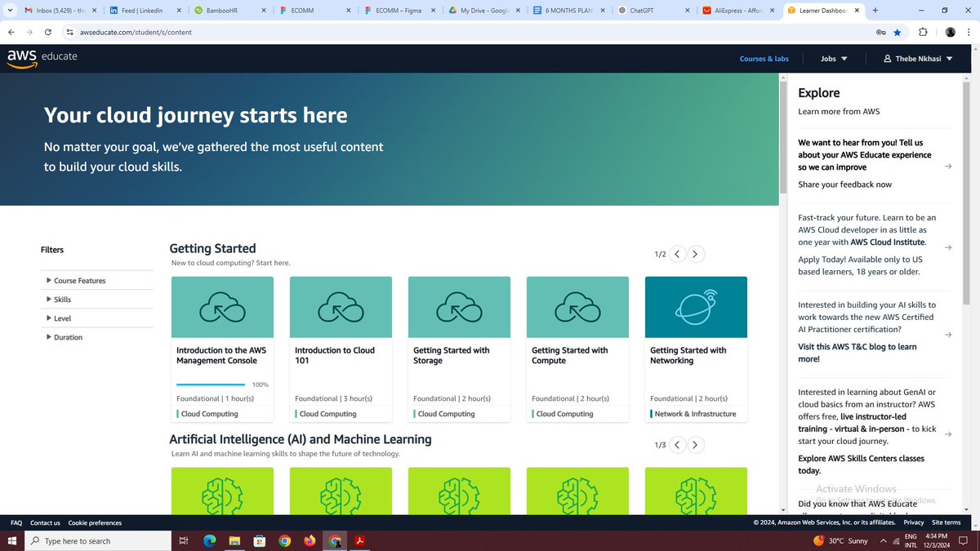980x551 pixels.
Task: Open Task View in the taskbar
Action: [x=184, y=540]
